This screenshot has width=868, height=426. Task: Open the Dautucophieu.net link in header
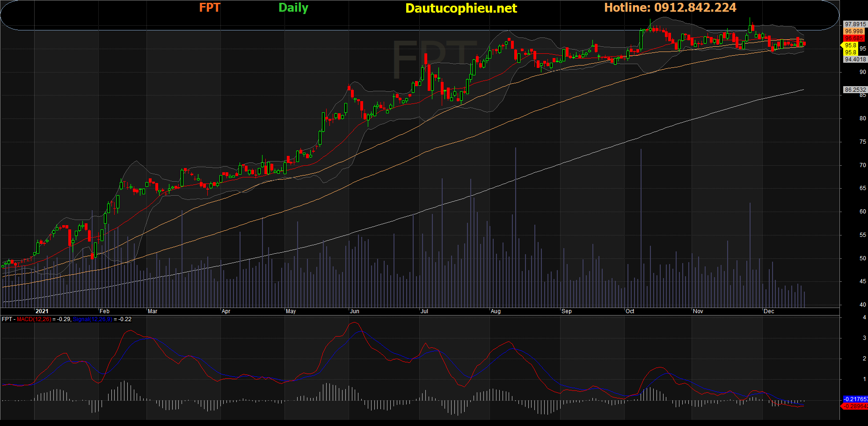coord(461,8)
